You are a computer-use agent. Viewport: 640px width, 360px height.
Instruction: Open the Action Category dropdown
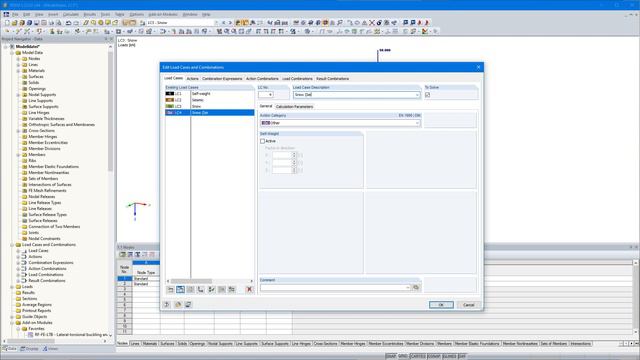[417, 123]
